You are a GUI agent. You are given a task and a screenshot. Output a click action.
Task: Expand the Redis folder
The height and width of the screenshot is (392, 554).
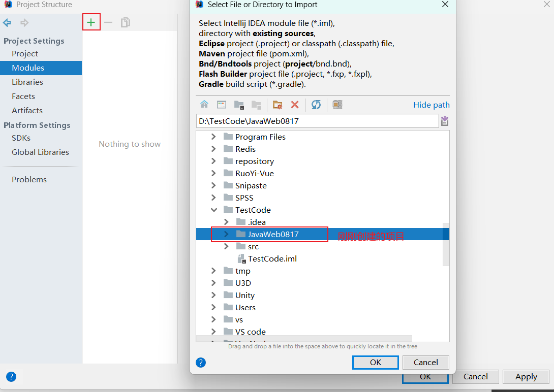pos(213,149)
